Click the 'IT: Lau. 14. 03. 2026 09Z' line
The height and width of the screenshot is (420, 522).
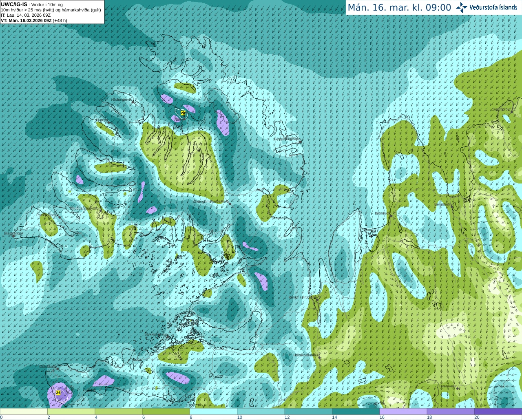point(26,15)
